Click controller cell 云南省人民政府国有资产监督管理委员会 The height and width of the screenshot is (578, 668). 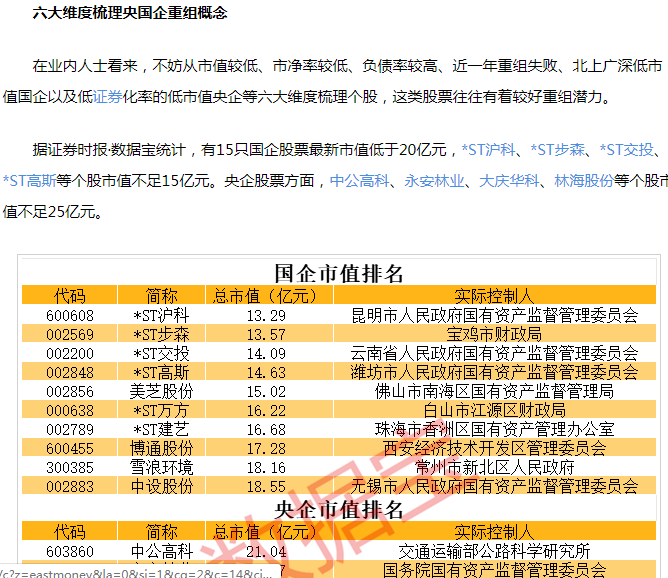[494, 354]
